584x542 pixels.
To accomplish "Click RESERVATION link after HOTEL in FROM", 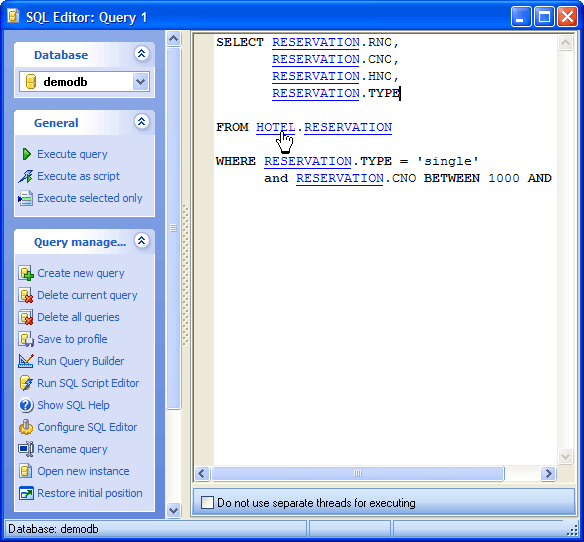I will coord(348,127).
